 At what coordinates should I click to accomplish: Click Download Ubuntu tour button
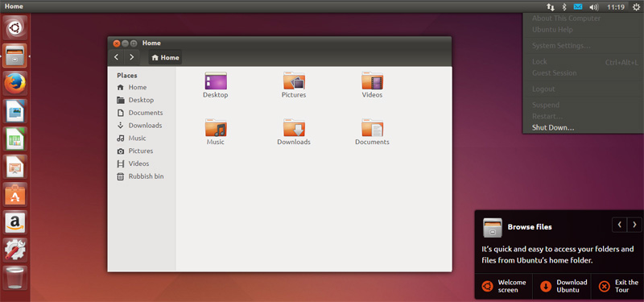point(562,286)
